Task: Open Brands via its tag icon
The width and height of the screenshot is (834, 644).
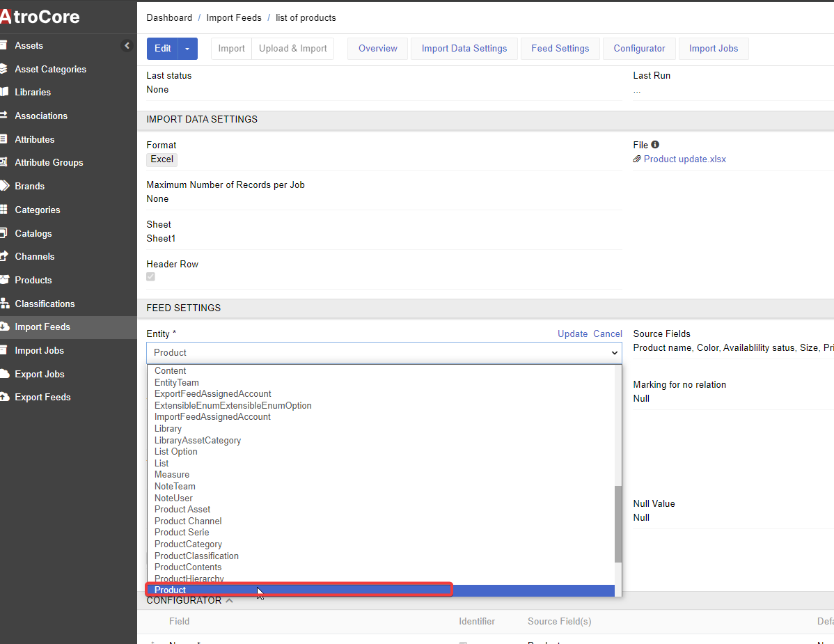Action: coord(4,186)
